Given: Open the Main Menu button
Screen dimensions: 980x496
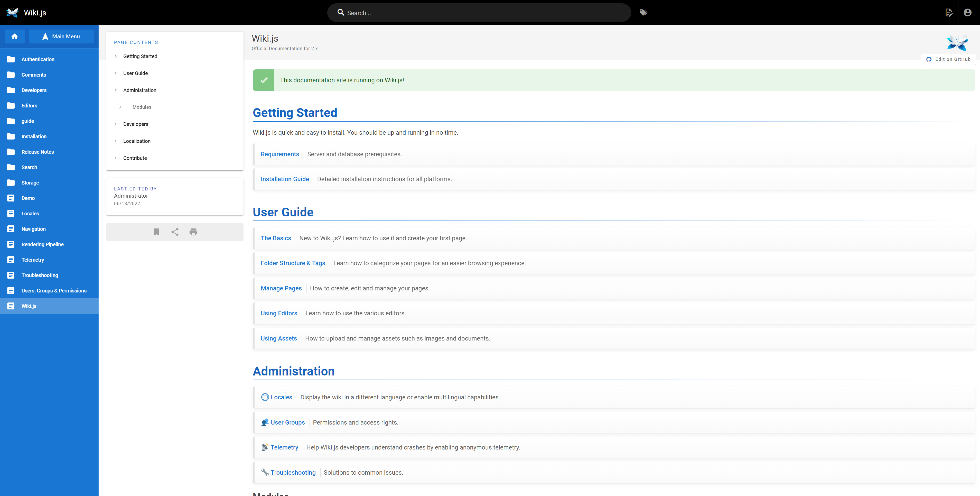Looking at the screenshot, I should pyautogui.click(x=61, y=36).
